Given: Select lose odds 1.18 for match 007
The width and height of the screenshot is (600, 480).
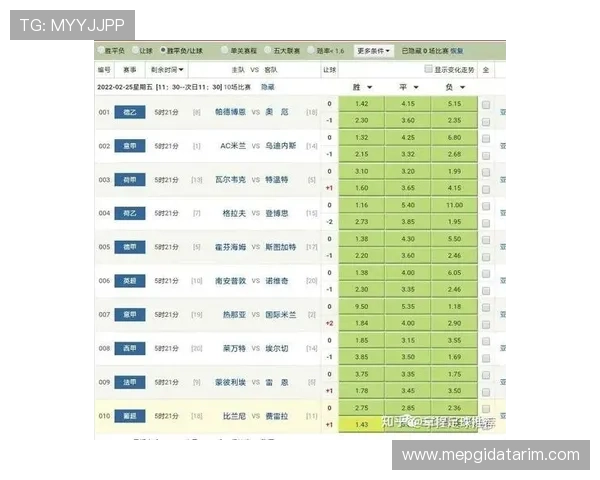Looking at the screenshot, I should [x=454, y=307].
